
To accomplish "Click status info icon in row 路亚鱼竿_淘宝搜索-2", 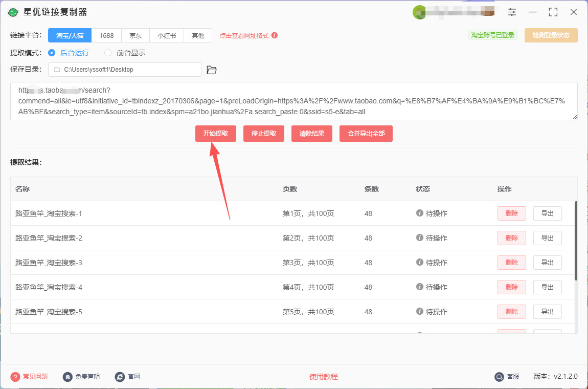I will point(420,237).
